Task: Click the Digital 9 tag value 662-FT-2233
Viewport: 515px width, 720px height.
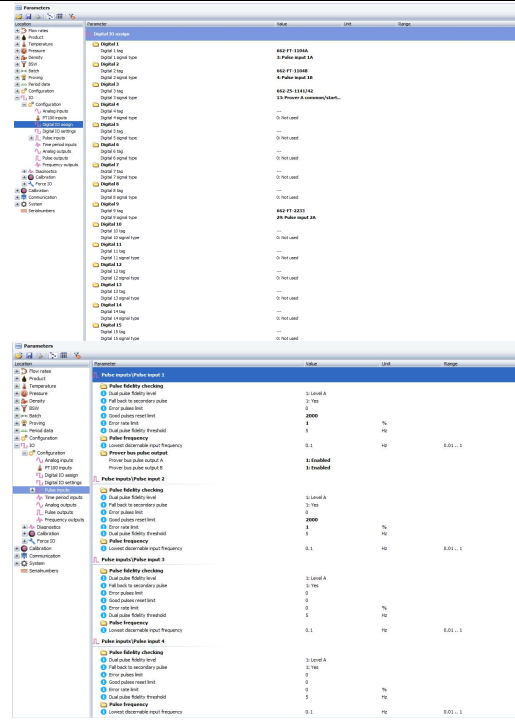Action: point(291,211)
